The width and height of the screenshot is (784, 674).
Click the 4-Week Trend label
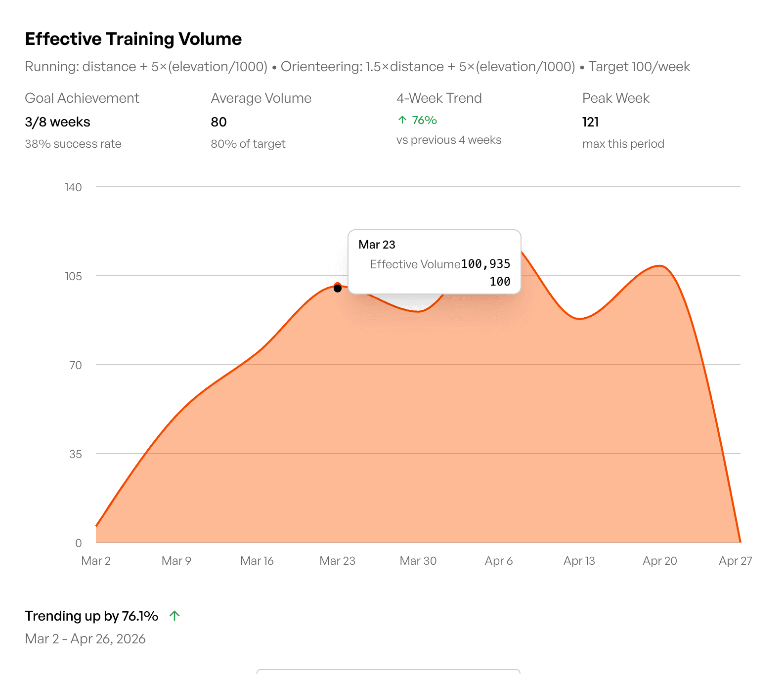439,98
